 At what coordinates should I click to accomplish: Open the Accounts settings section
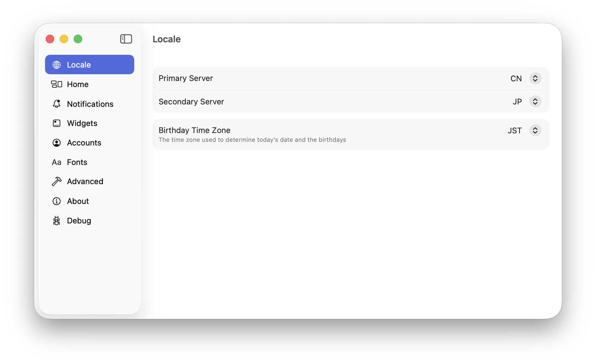click(84, 143)
